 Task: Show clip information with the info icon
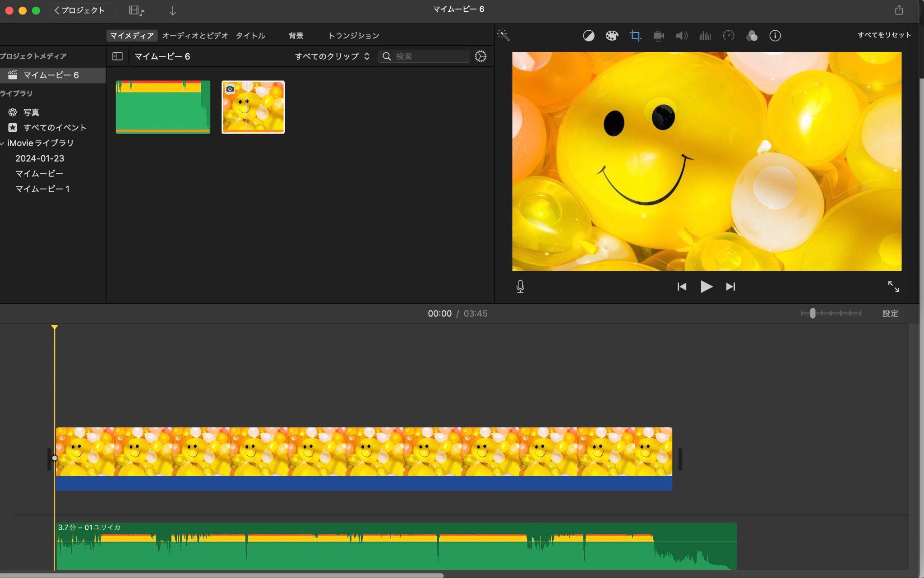(x=775, y=36)
